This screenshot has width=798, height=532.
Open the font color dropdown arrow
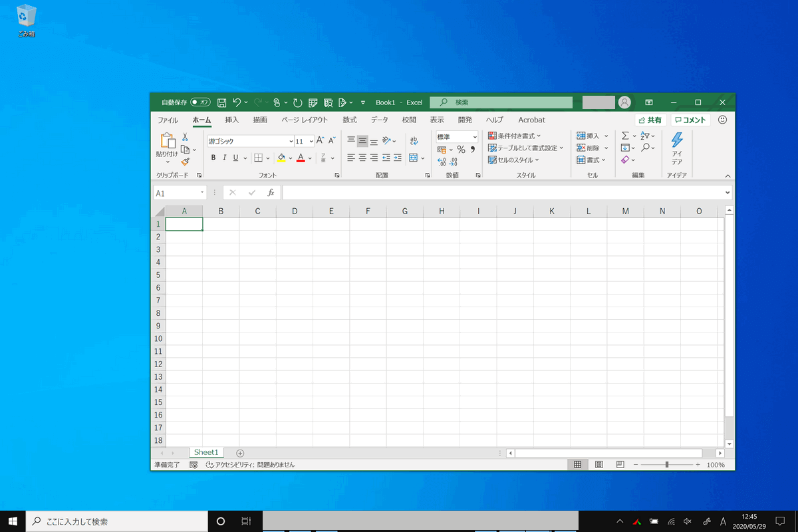[310, 158]
